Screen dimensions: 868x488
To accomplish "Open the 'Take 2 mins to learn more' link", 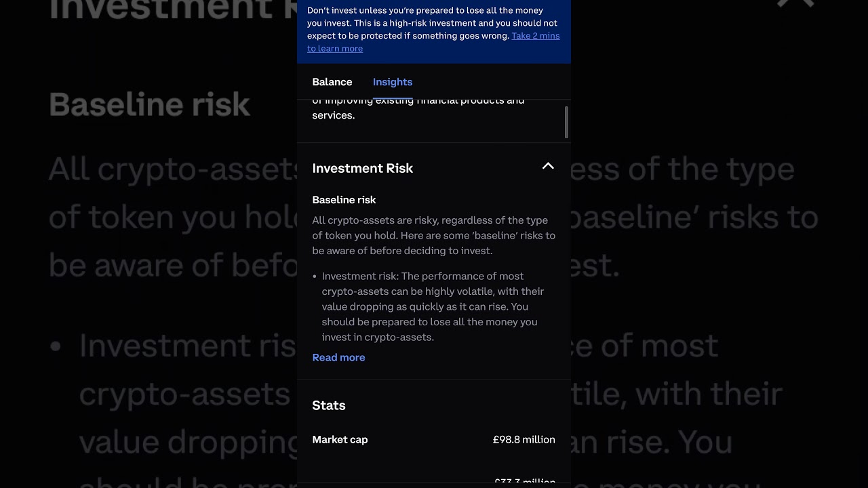I will click(535, 36).
